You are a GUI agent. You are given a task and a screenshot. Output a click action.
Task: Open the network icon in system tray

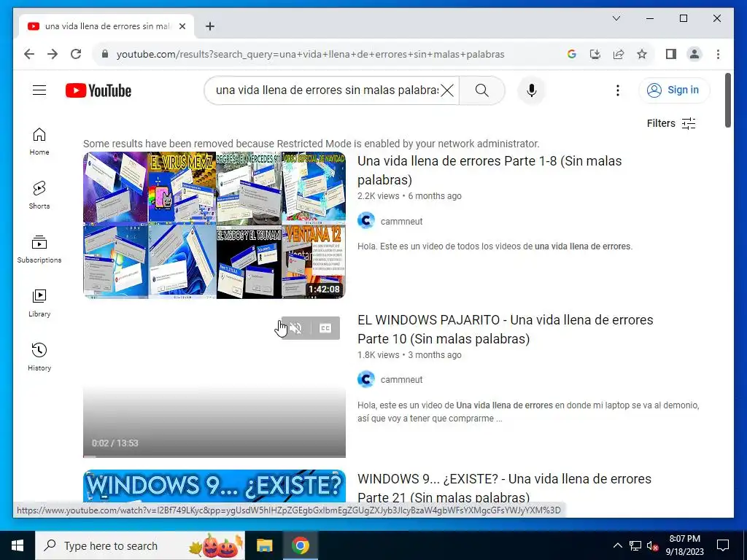click(635, 545)
